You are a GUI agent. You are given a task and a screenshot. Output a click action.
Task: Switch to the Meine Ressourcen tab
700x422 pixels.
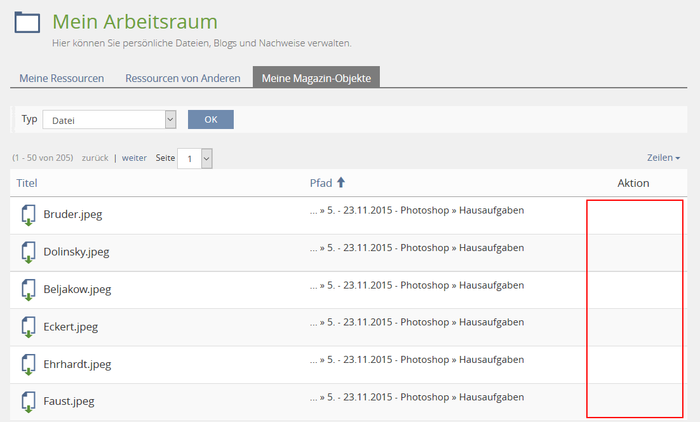coord(62,78)
